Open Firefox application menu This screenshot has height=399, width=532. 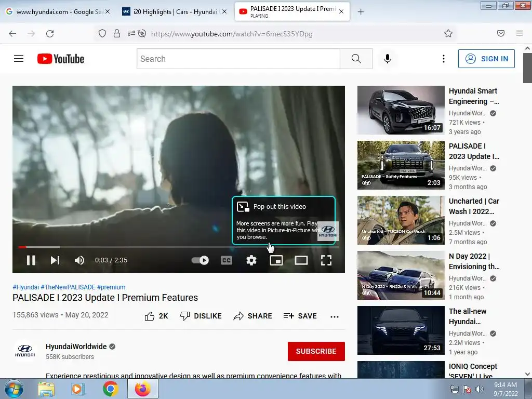pos(519,33)
